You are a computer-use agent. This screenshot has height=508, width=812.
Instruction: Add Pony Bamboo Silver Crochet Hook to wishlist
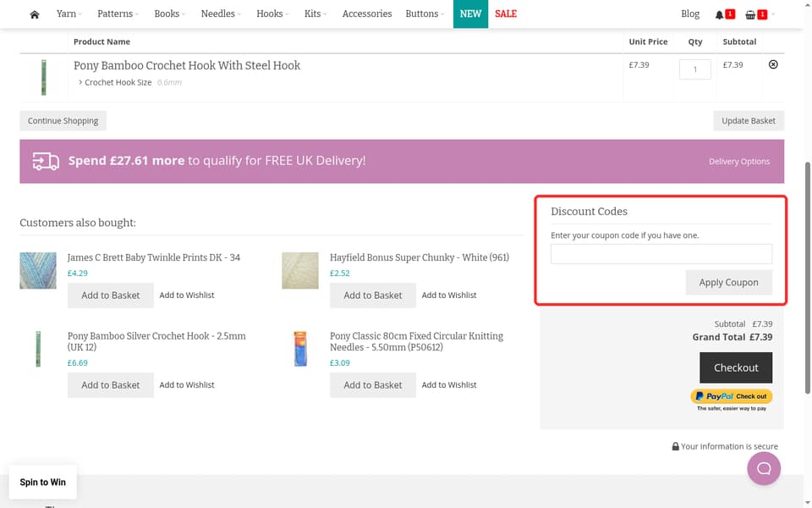[187, 384]
